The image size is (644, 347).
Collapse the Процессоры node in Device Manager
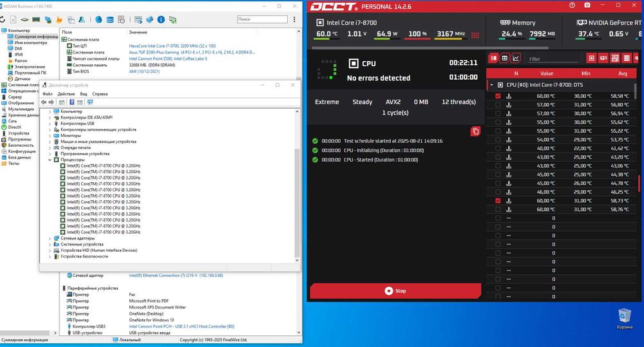pos(50,160)
